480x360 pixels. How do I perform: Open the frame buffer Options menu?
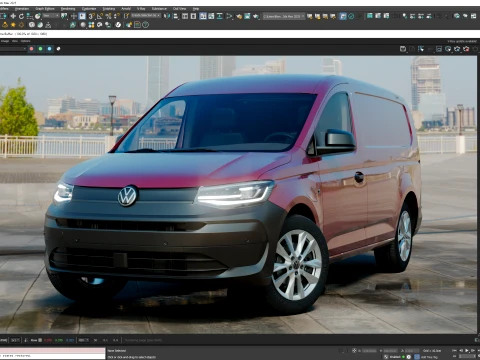(26, 41)
